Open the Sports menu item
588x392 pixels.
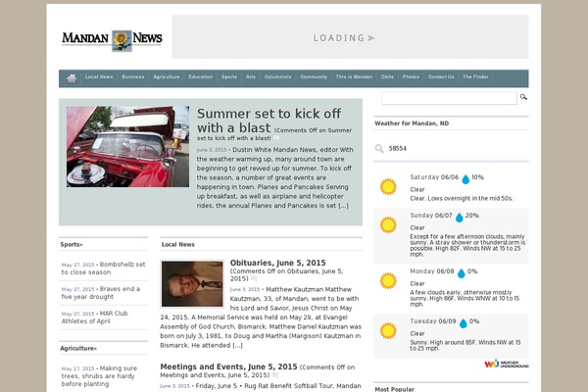coord(229,76)
